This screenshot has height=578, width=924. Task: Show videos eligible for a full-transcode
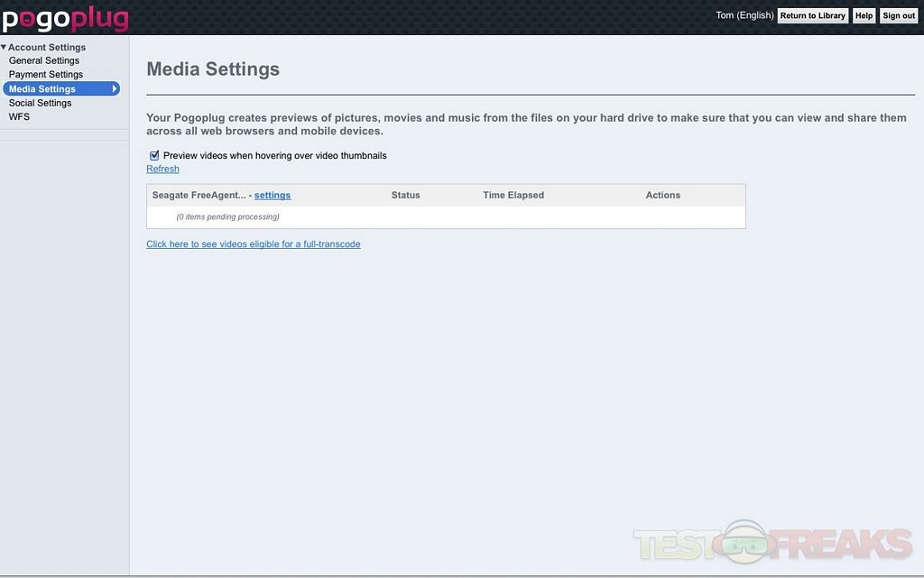point(254,244)
